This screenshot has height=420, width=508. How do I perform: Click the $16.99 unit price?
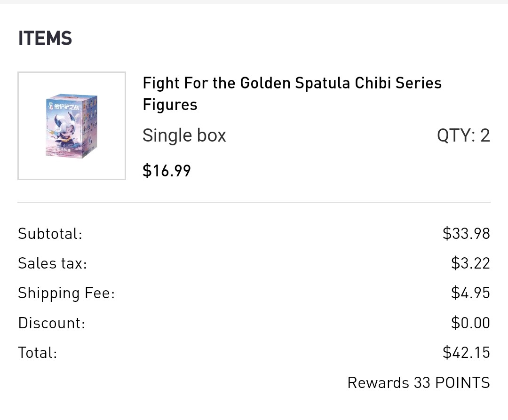point(167,171)
